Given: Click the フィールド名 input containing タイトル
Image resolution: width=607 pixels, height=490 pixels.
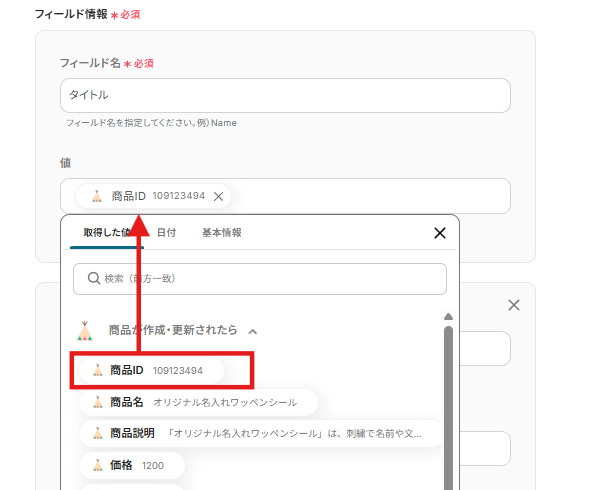Looking at the screenshot, I should [x=285, y=96].
